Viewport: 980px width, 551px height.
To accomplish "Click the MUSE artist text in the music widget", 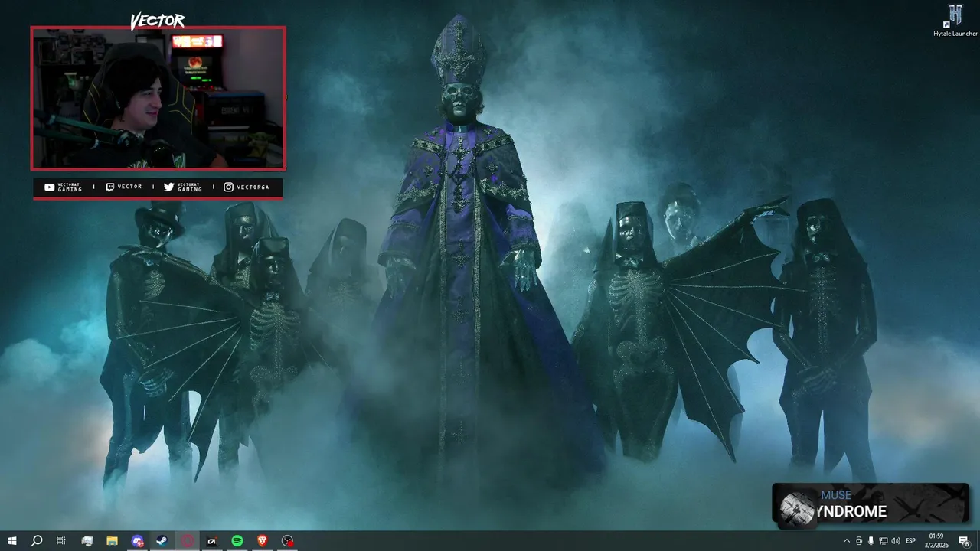I will click(836, 495).
